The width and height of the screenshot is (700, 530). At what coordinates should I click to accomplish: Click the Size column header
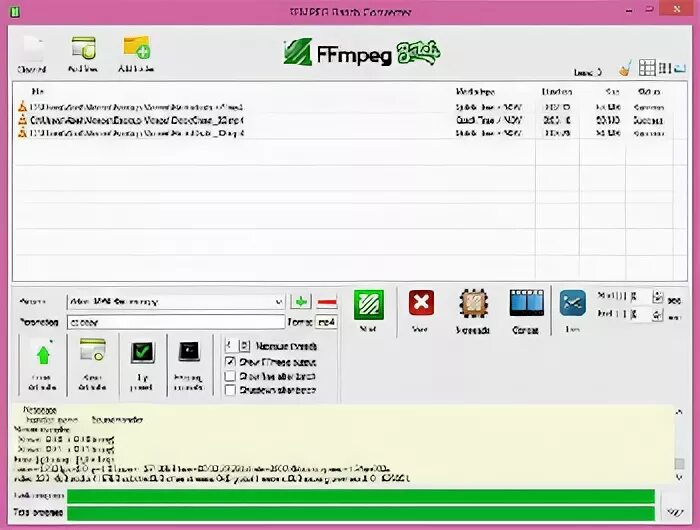[x=612, y=92]
